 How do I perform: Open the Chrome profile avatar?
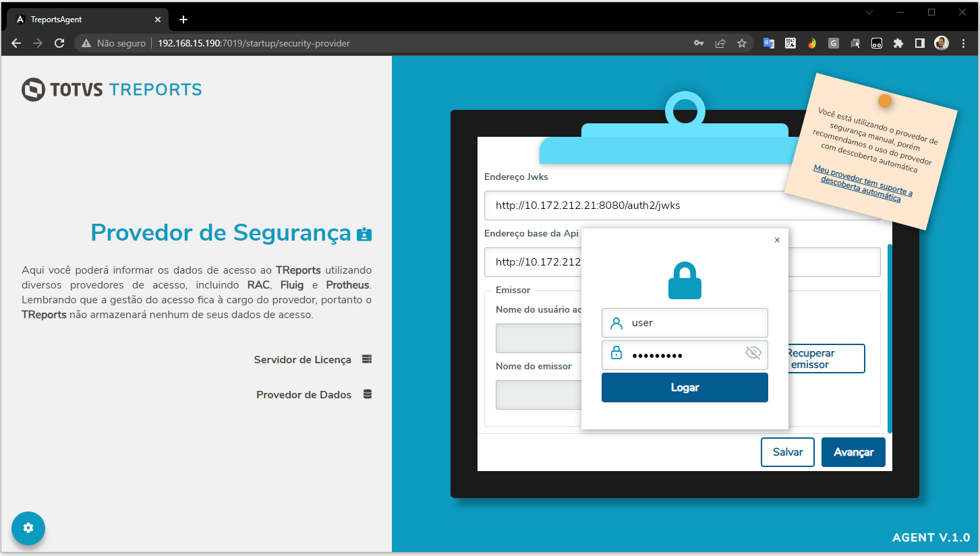(941, 43)
